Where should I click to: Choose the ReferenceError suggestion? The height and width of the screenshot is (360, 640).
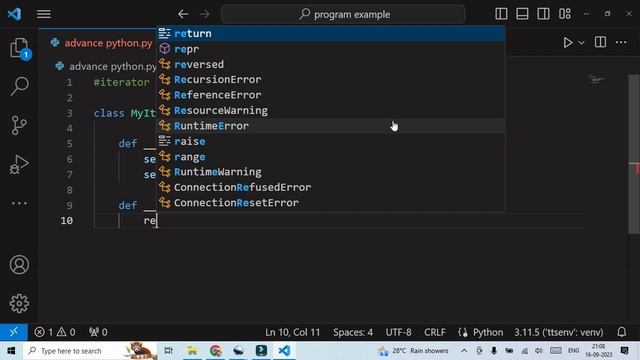point(331,95)
